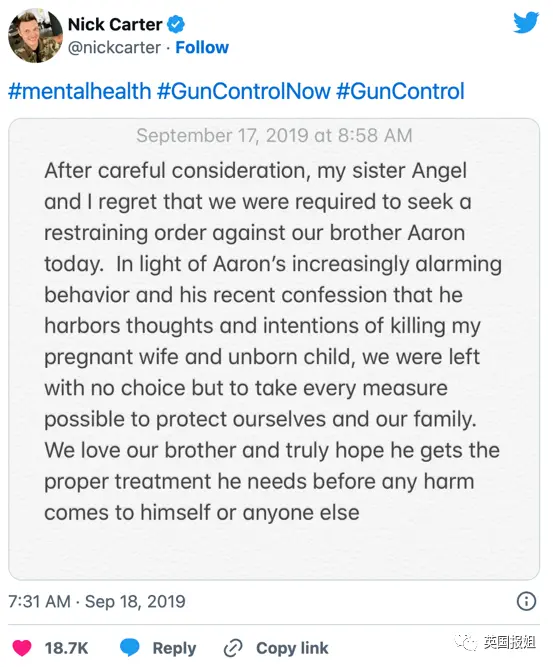Open the #GunControlNow hashtag
The image size is (553, 667).
coord(243,91)
